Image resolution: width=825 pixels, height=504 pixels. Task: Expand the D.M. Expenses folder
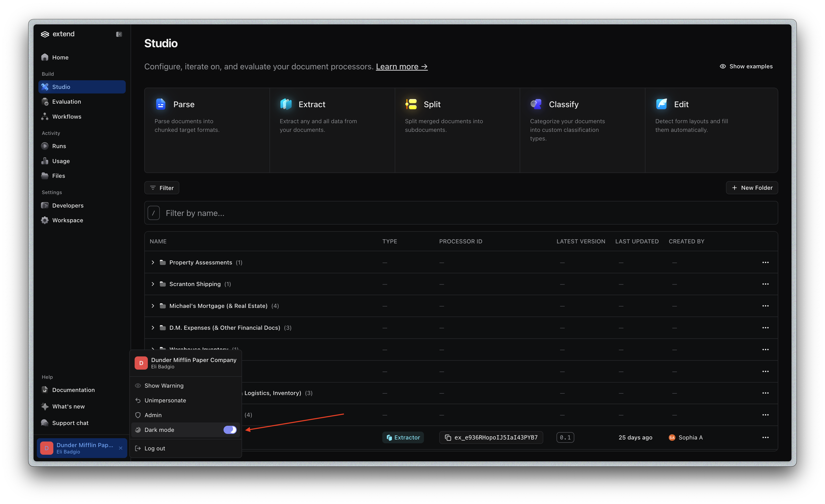point(153,327)
